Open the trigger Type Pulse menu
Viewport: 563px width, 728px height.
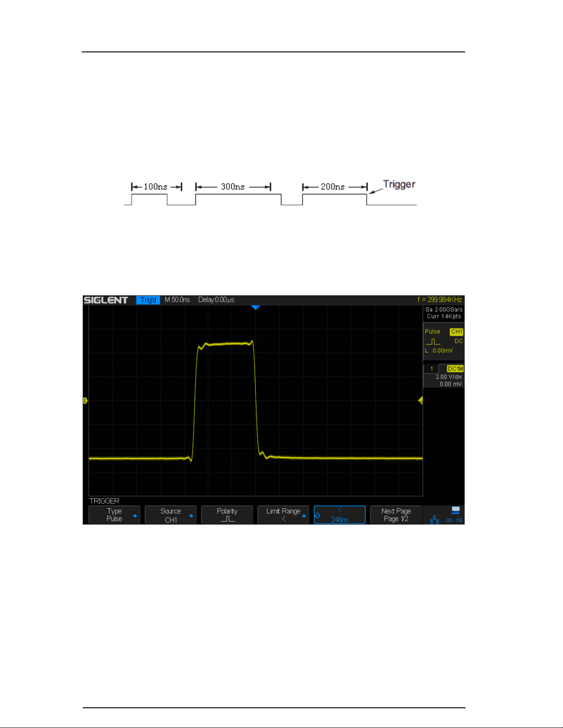114,515
